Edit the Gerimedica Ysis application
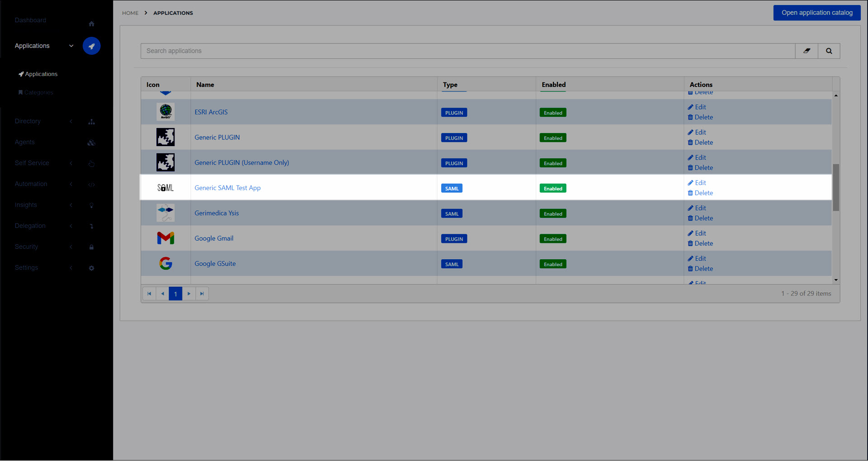Screen dimensions: 868x461 point(697,208)
